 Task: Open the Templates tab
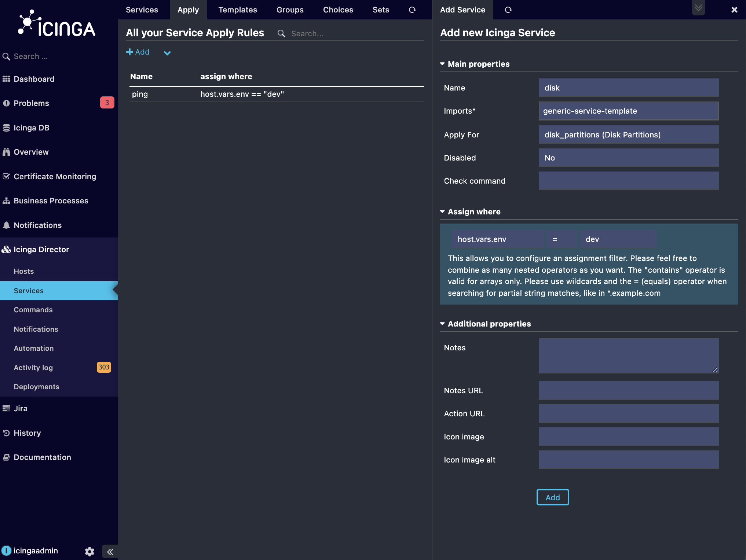[x=238, y=10]
